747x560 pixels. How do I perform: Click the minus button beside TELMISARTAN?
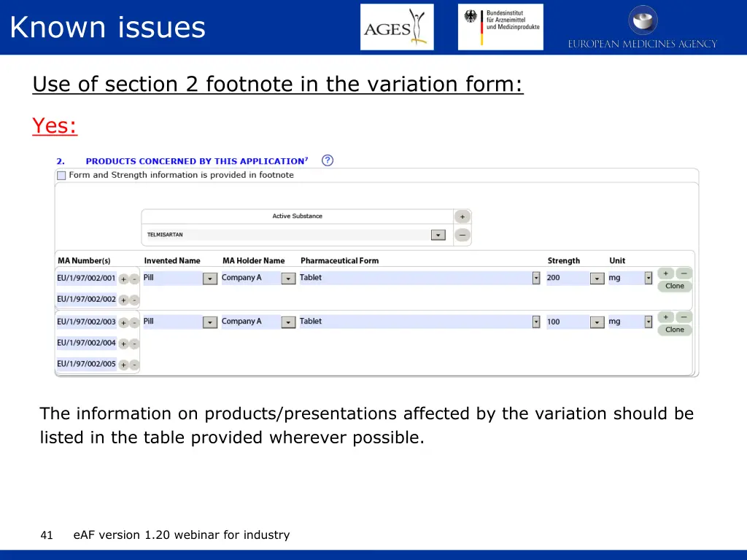click(462, 235)
